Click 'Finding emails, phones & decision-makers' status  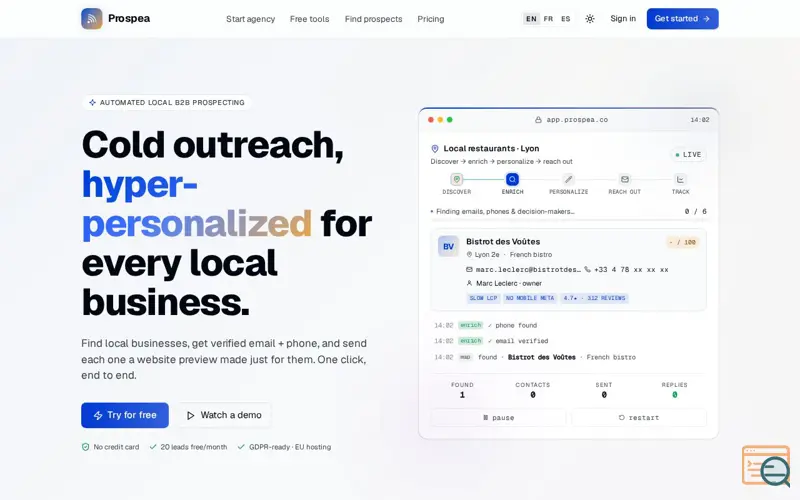coord(505,211)
